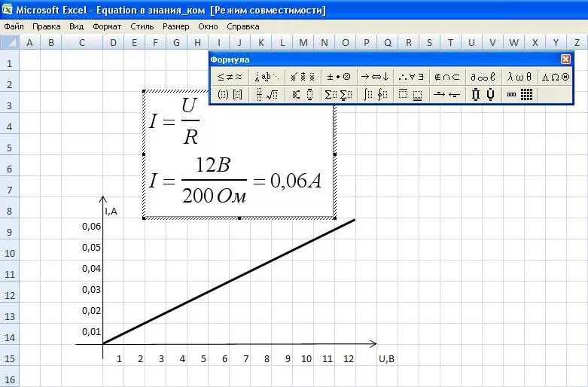Click the I,A axis label

111,212
